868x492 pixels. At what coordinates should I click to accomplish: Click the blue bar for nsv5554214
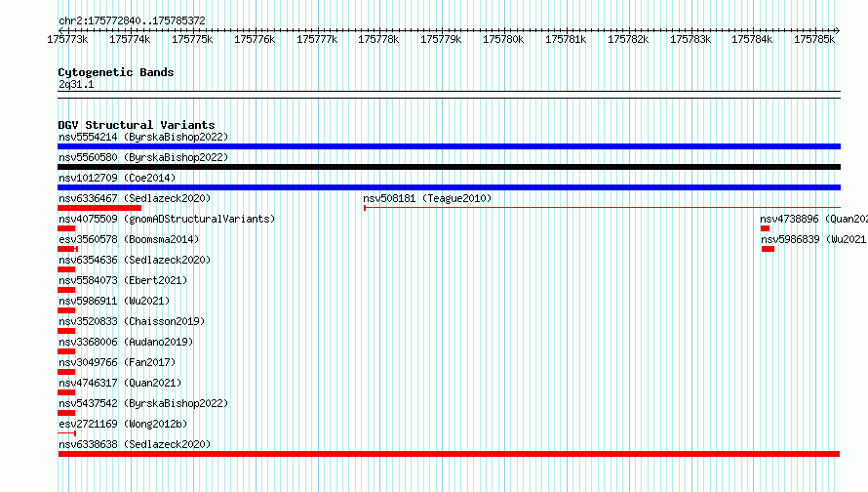pos(449,146)
